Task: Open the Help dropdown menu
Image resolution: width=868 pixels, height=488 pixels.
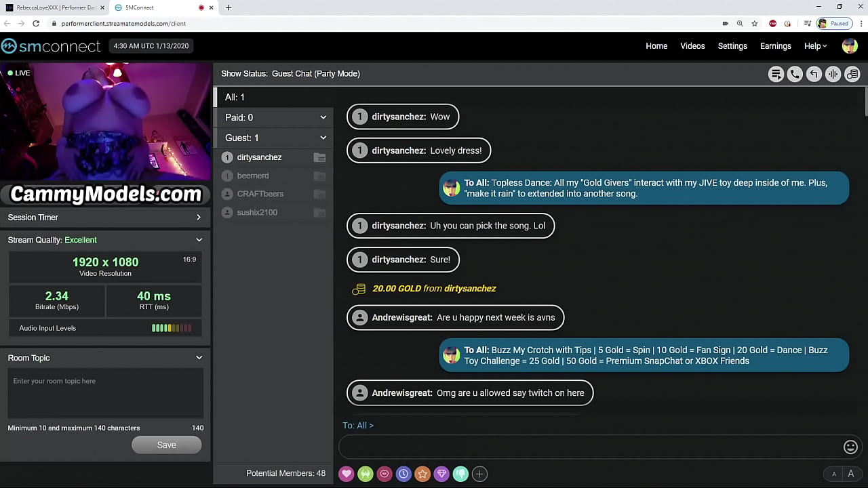Action: coord(815,46)
